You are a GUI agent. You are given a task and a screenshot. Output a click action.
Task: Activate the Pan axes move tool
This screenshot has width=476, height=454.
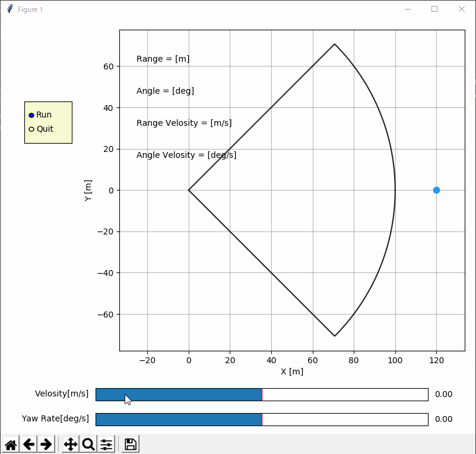[71, 445]
